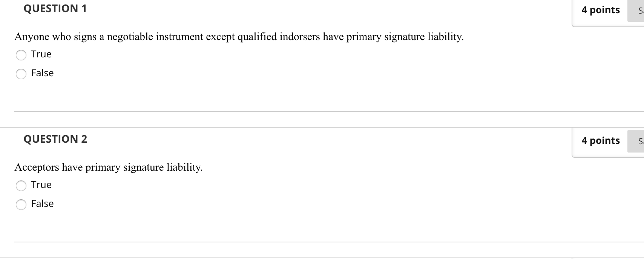Click the Acceptors statement text in Question 2
Screen dimensions: 644x259
tap(109, 168)
